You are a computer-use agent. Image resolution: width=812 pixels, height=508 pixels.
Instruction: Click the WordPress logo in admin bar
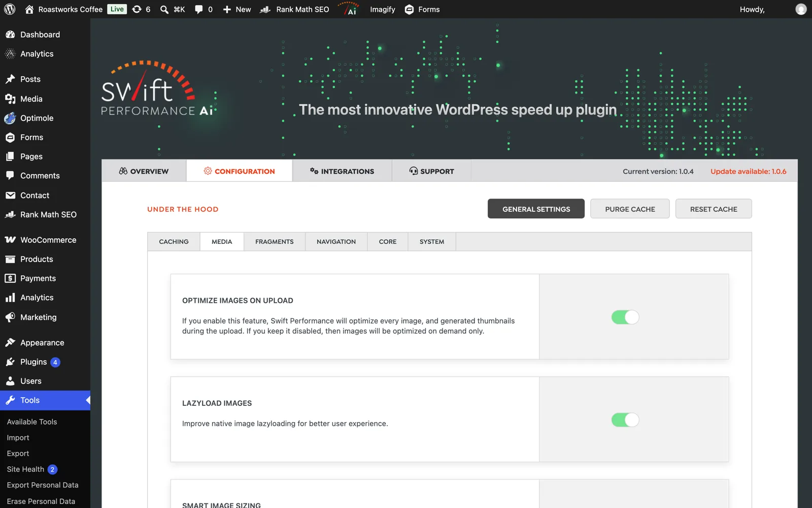point(10,9)
